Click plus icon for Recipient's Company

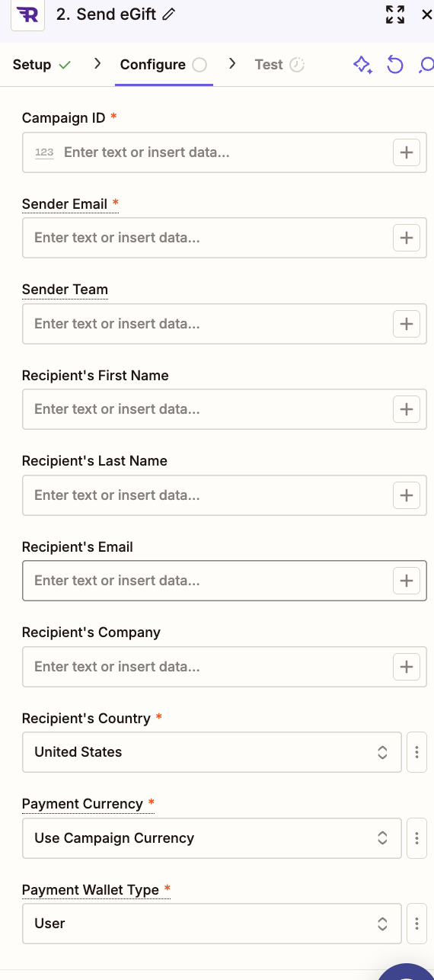point(407,667)
